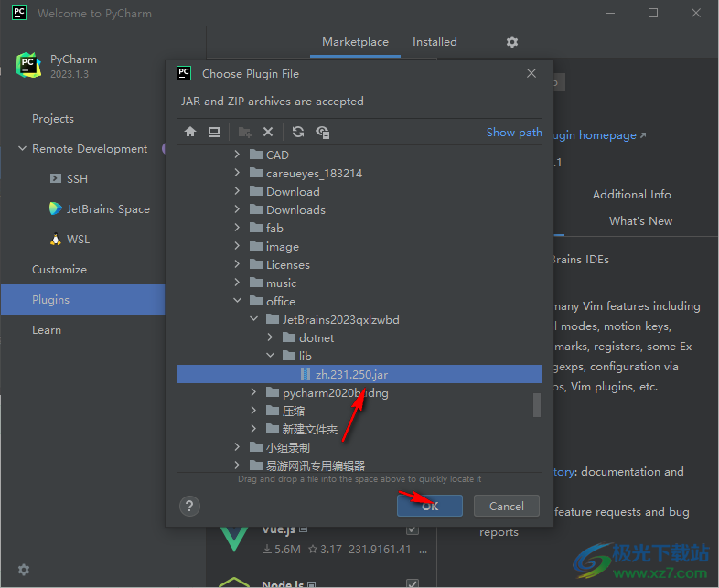Switch to the Installed tab

pos(435,42)
